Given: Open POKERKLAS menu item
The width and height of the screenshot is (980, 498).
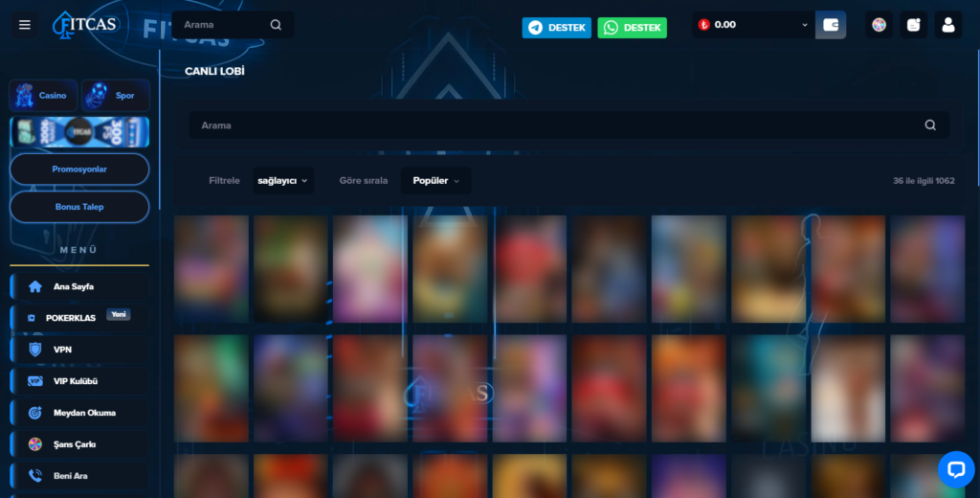Looking at the screenshot, I should 79,318.
